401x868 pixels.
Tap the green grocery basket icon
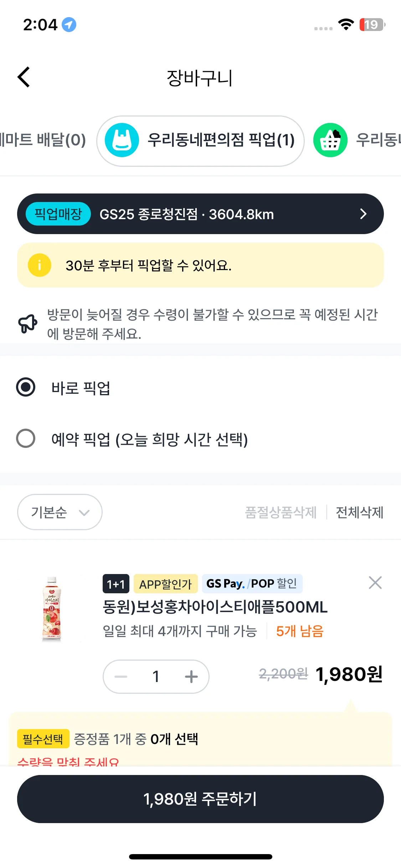click(330, 140)
